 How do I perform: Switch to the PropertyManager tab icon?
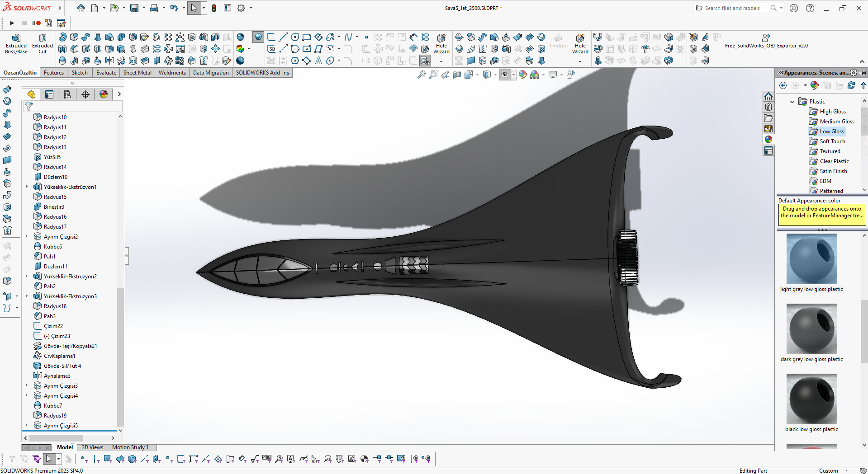[x=49, y=94]
